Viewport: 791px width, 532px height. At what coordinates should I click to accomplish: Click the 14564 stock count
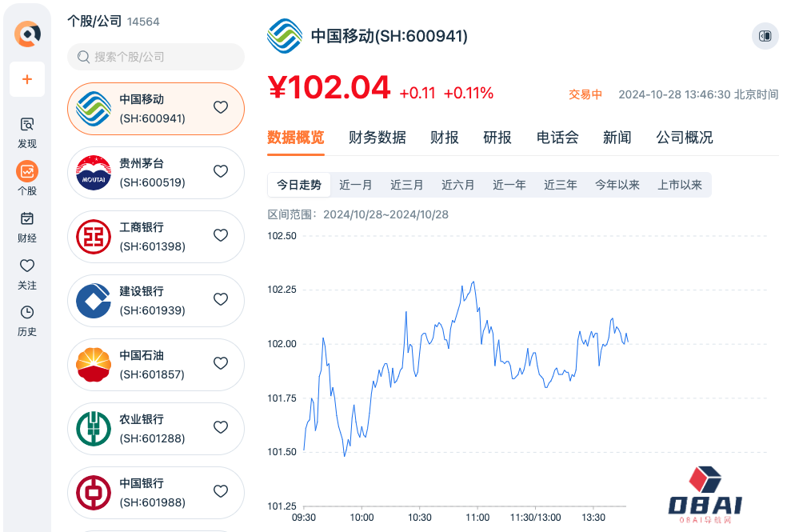click(143, 22)
